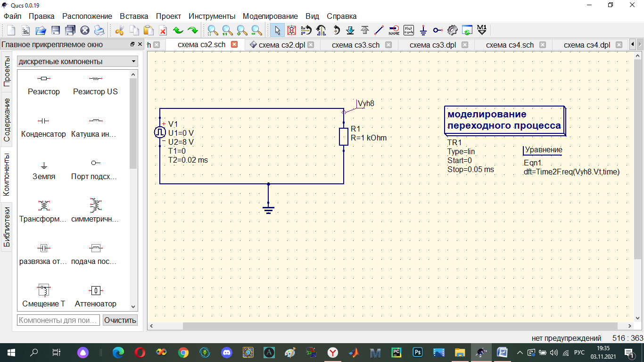Open Google Chrome from the taskbar
The width and height of the screenshot is (644, 362).
tap(183, 352)
